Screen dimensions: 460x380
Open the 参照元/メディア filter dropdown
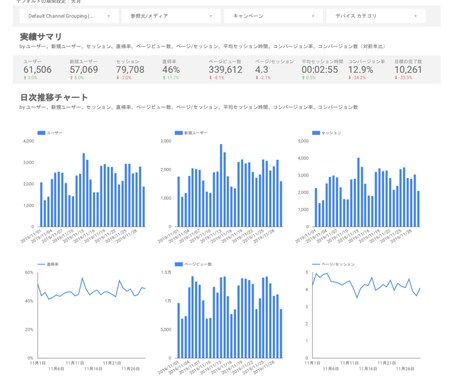171,16
